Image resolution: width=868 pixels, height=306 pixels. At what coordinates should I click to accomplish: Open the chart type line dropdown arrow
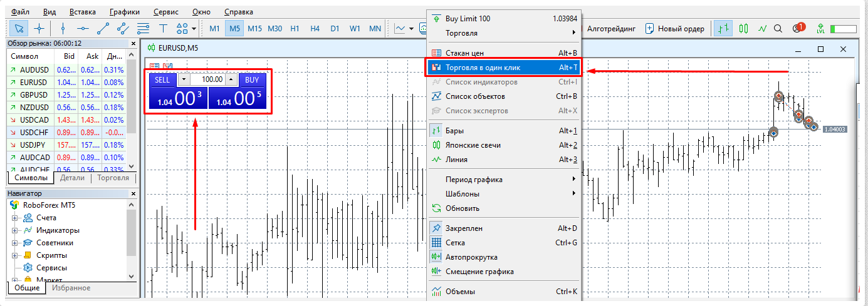click(411, 28)
